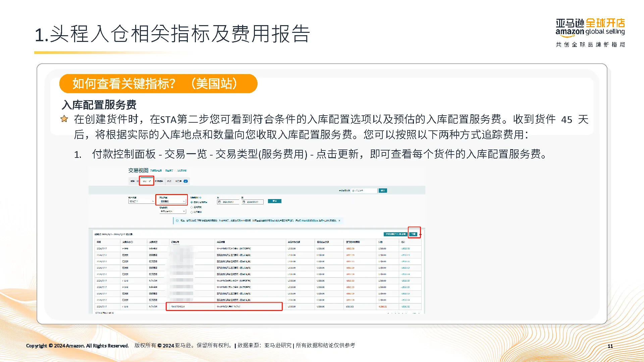Image resolution: width=644 pixels, height=362 pixels.
Task: Click the info icon in notice banner
Action: 177,221
